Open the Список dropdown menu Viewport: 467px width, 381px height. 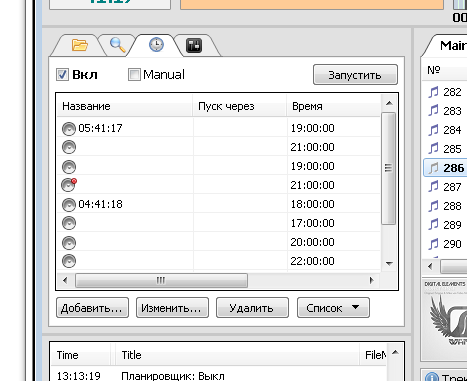click(x=333, y=308)
